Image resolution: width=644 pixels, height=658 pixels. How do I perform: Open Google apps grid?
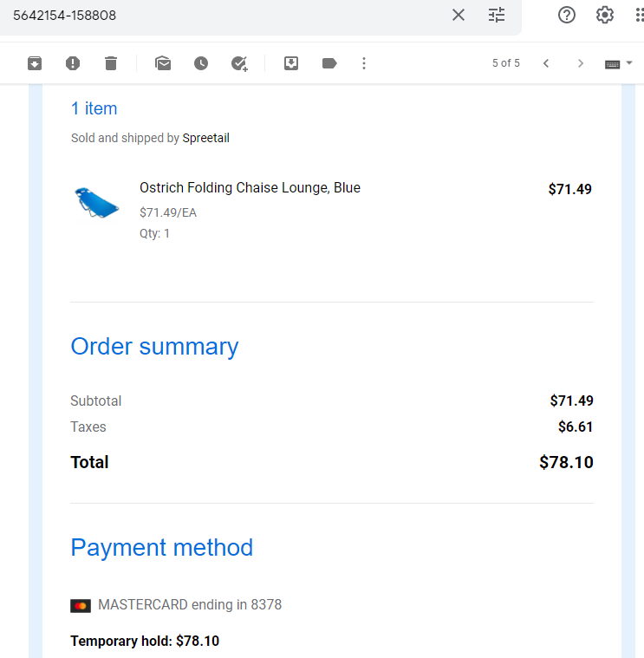pos(640,15)
